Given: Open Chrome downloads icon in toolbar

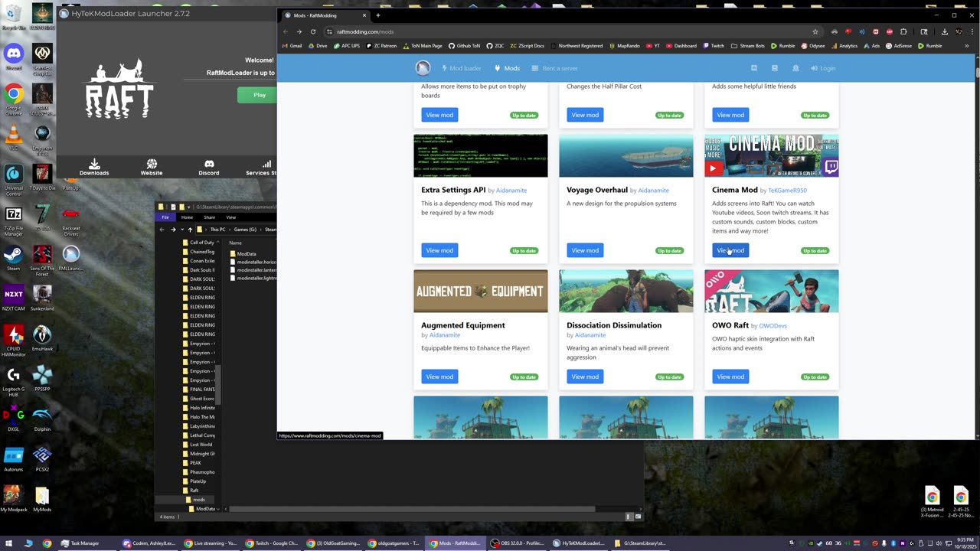Looking at the screenshot, I should (x=945, y=31).
